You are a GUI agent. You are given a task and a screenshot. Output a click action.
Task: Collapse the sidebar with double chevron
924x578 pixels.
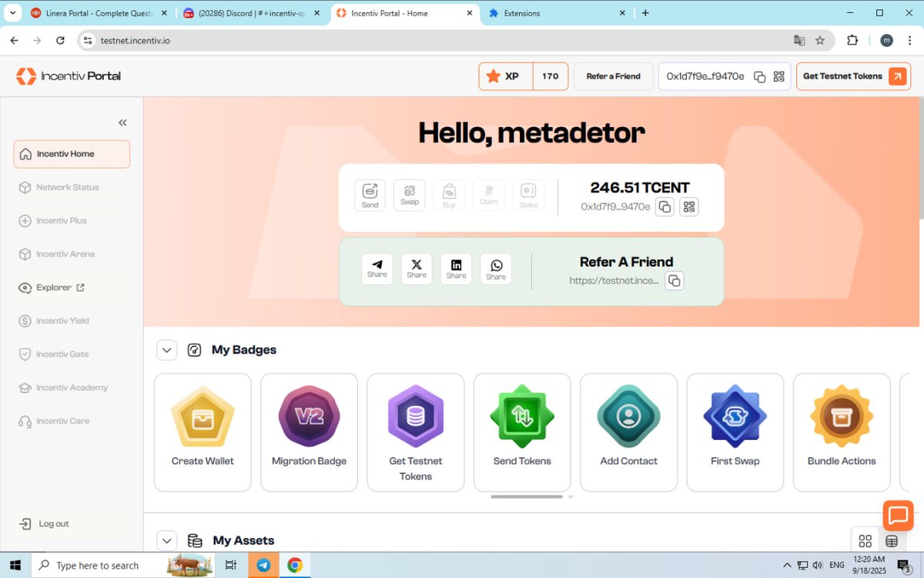tap(122, 123)
